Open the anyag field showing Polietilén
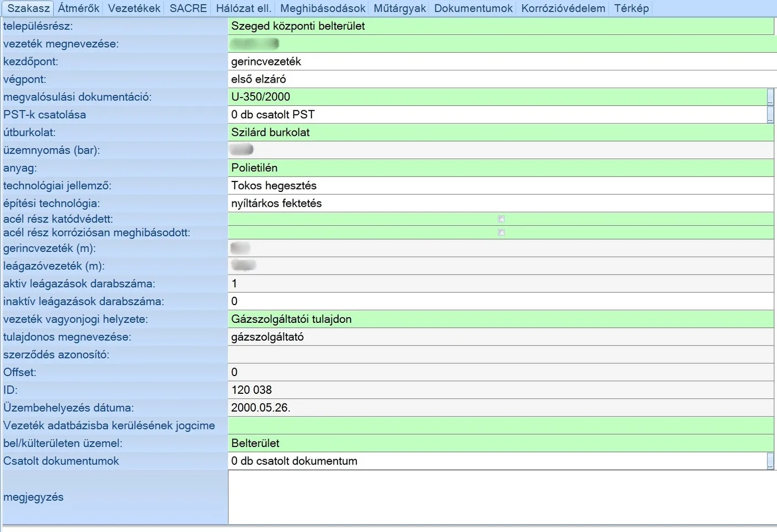This screenshot has height=532, width=777. 501,168
